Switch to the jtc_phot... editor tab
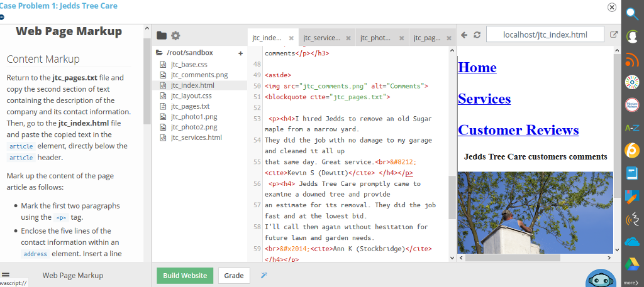The image size is (644, 287). point(375,38)
